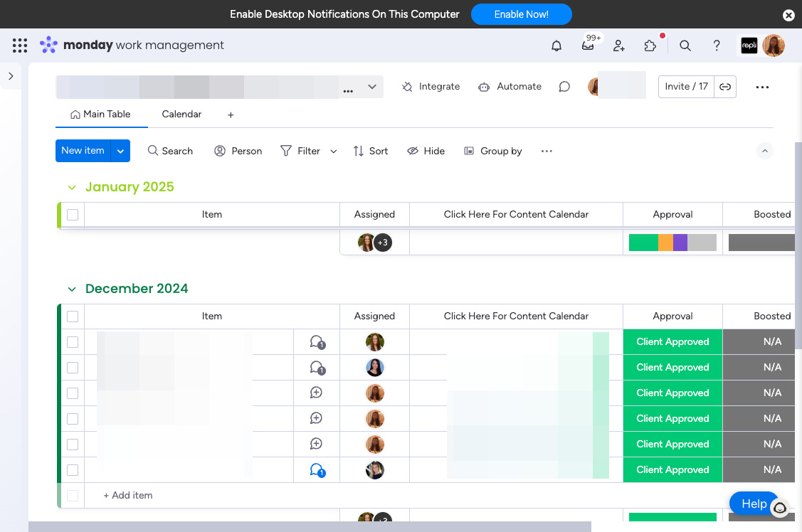Screen dimensions: 802x532
Task: Open board discussion chat bubble icon
Action: point(564,87)
